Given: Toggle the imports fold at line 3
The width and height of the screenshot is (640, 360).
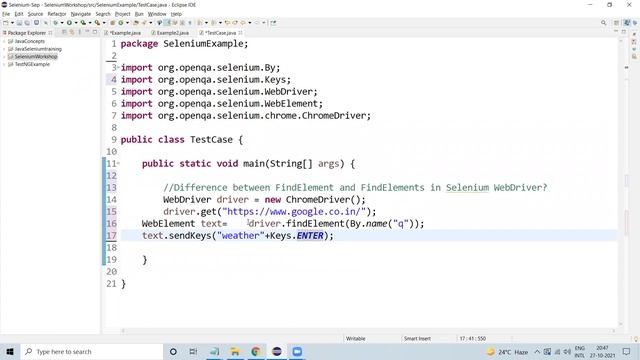Looking at the screenshot, I should click(x=118, y=67).
